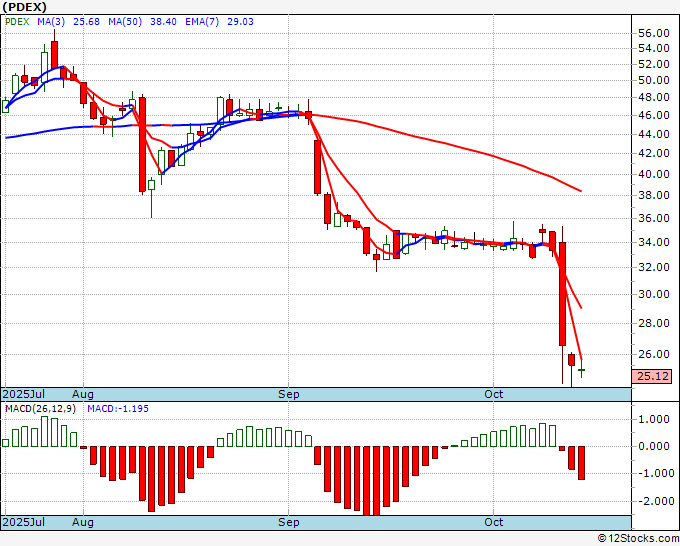Click the 40.00 price axis label
This screenshot has height=546, width=680.
(654, 174)
